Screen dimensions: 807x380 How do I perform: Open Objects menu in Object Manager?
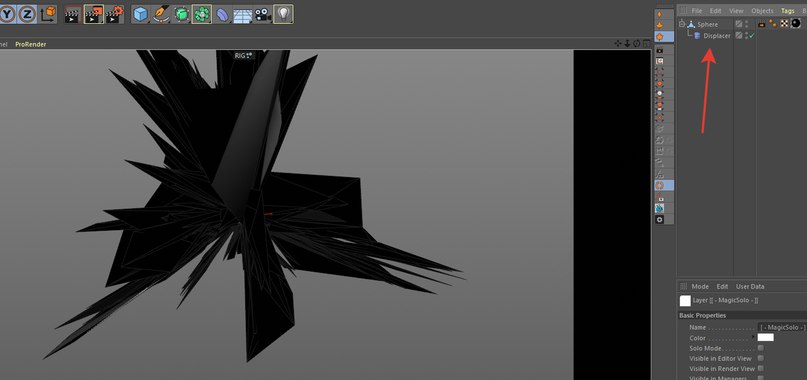click(762, 11)
